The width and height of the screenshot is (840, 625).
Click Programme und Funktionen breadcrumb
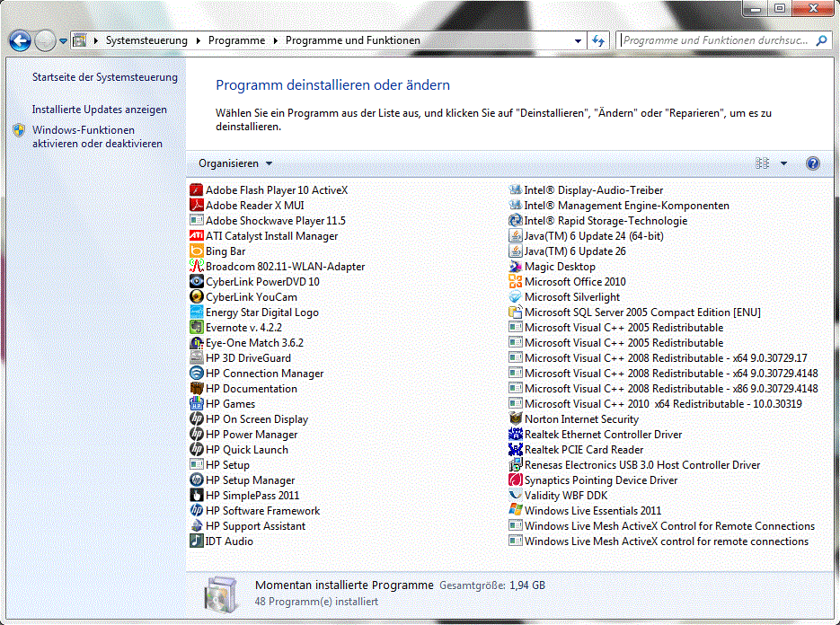[x=352, y=40]
